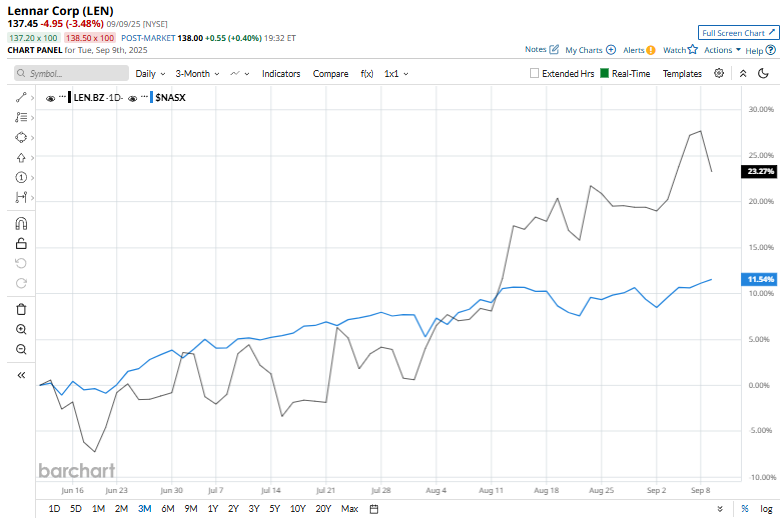Open the f(x) expressions menu
Viewport: 780px width, 527px height.
click(x=367, y=74)
